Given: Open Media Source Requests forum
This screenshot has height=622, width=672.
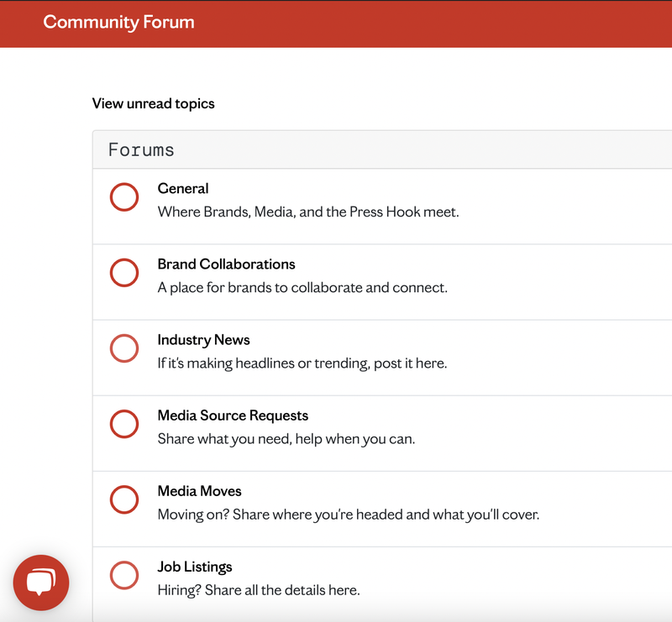Looking at the screenshot, I should 233,416.
